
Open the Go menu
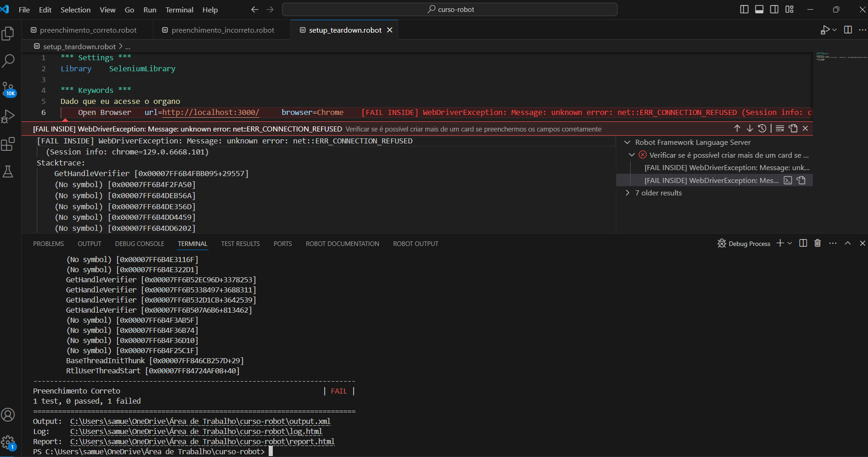(x=130, y=10)
